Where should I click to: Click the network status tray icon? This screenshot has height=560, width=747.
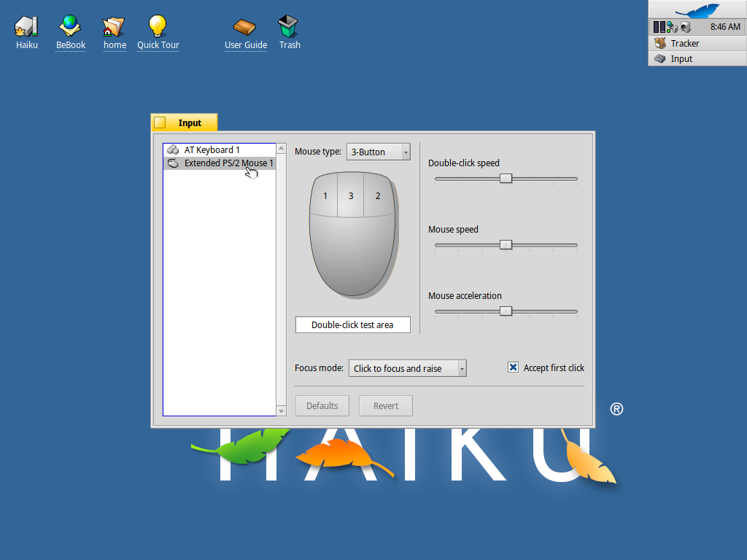[x=672, y=27]
